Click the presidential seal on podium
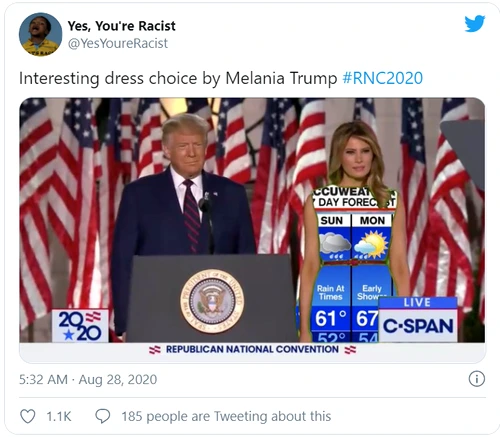 (212, 301)
